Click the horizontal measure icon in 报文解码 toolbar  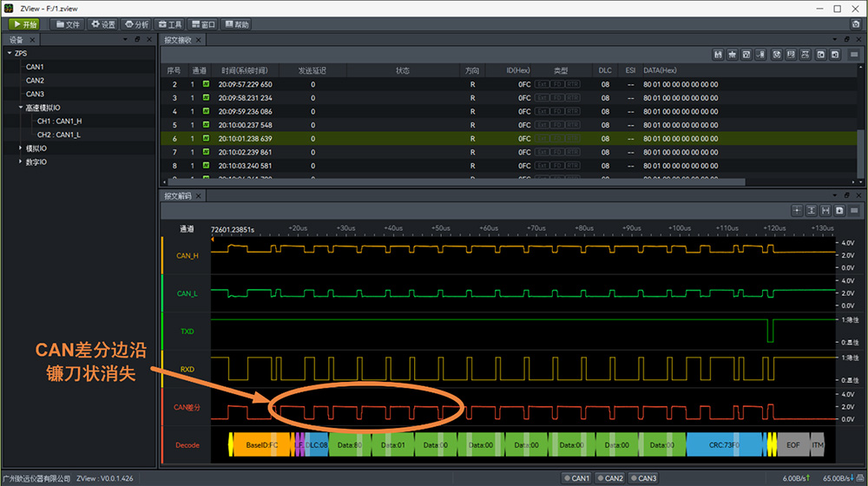click(825, 211)
